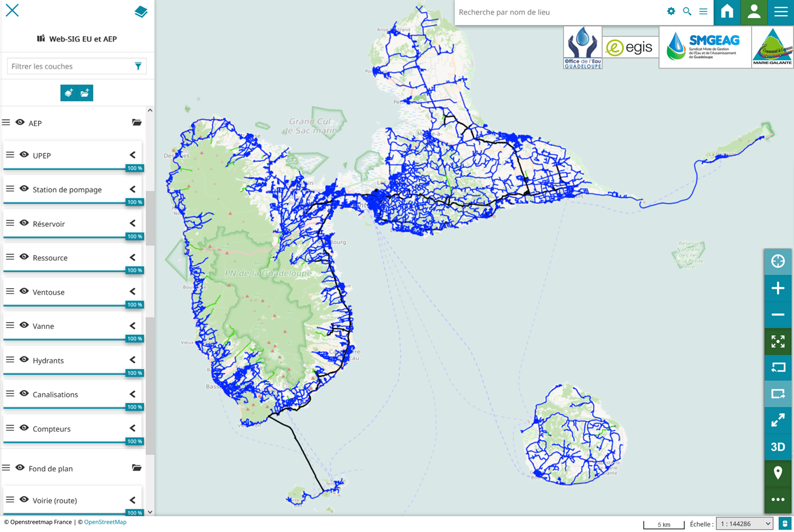Click the home button in header
794x532 pixels.
click(727, 12)
